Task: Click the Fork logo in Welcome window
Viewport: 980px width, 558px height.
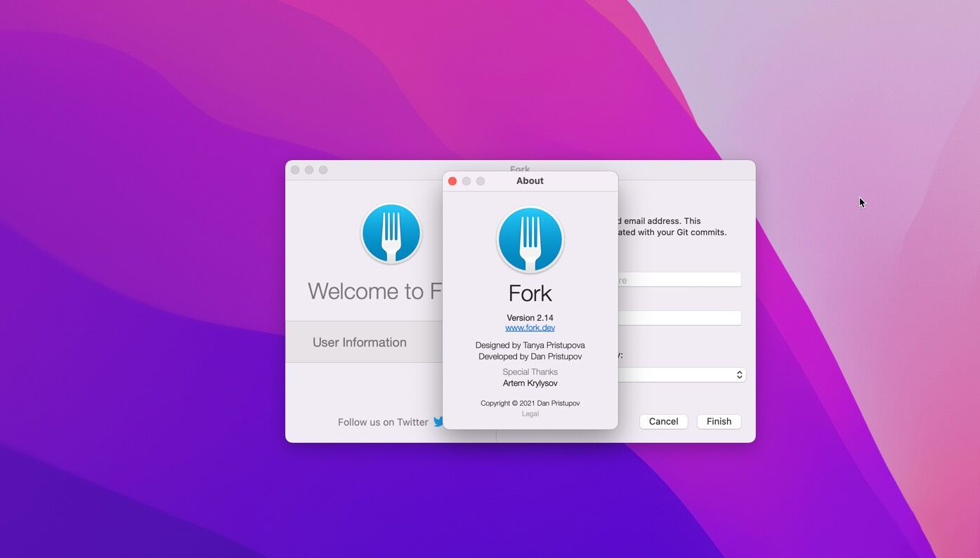Action: (x=391, y=234)
